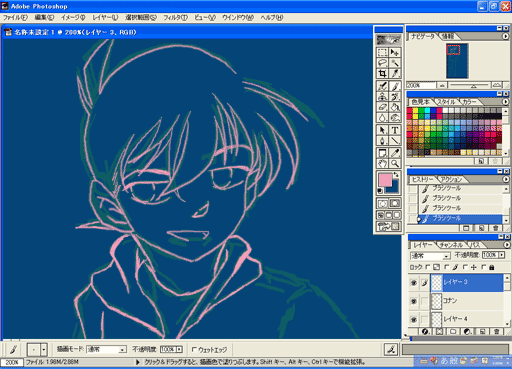The height and width of the screenshot is (369, 512).
Task: Switch to the チャンネル tab
Action: click(x=451, y=245)
